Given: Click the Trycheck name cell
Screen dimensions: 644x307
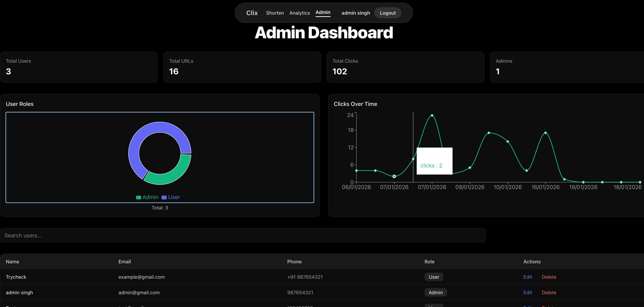Looking at the screenshot, I should [x=16, y=277].
